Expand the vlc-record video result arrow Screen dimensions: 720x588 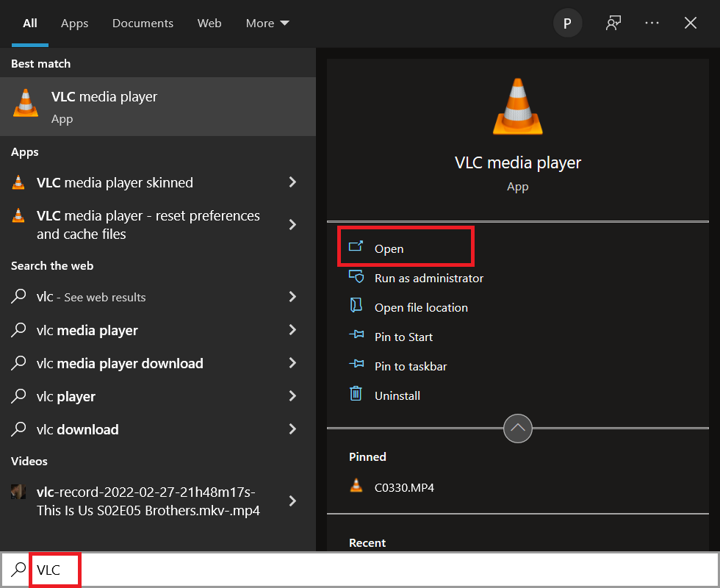tap(292, 501)
